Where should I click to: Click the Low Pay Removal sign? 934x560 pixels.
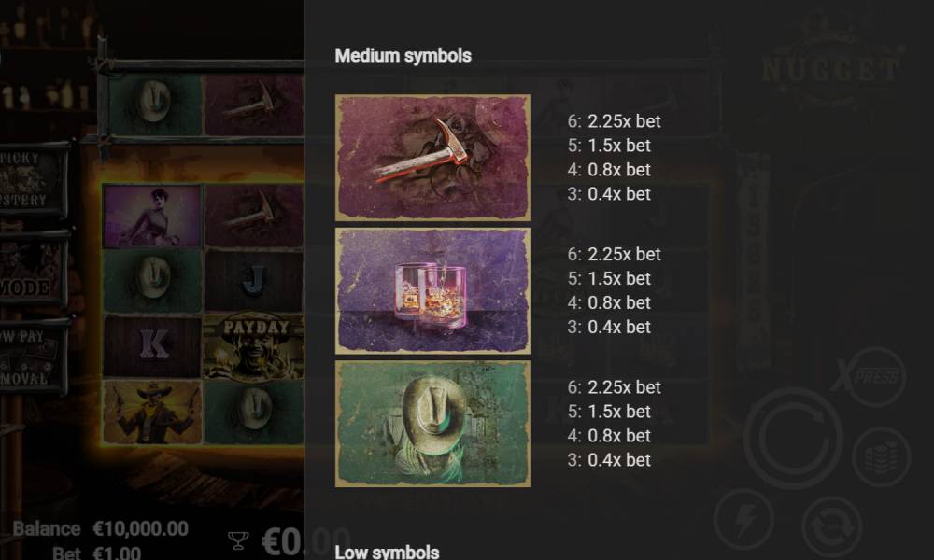tap(33, 357)
